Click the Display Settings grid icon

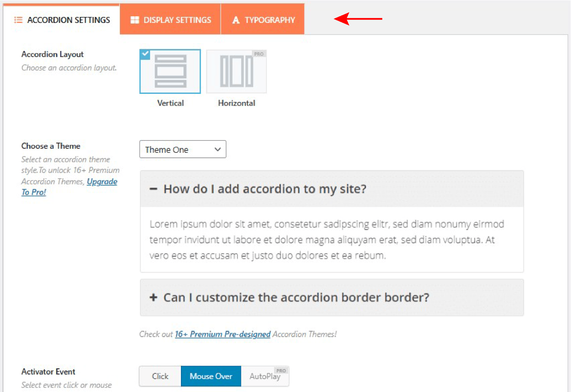tap(135, 20)
